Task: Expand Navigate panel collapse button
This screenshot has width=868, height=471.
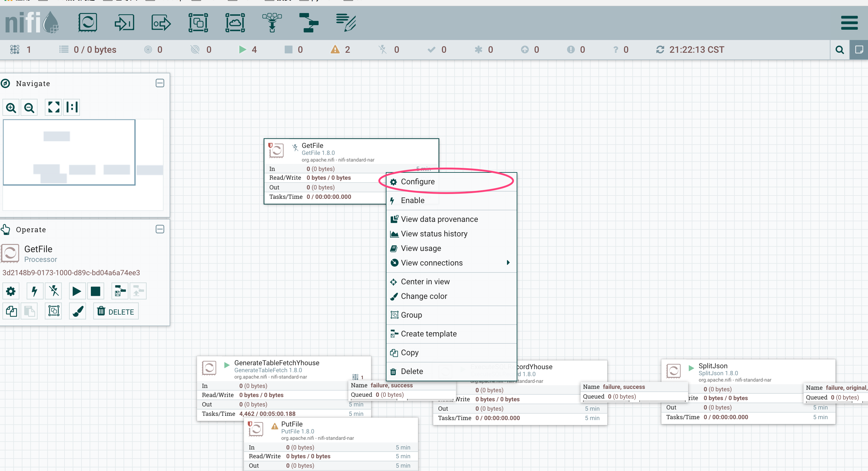Action: point(160,83)
